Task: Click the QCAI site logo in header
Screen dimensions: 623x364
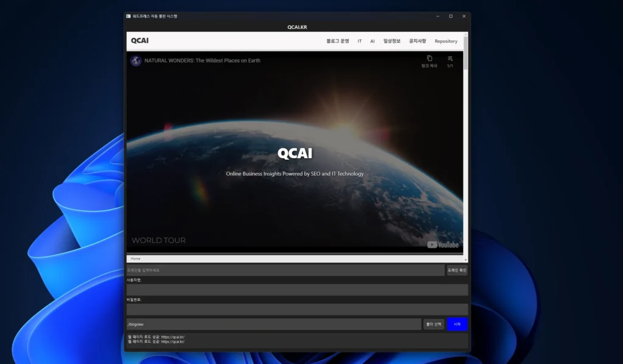Action: pyautogui.click(x=140, y=41)
